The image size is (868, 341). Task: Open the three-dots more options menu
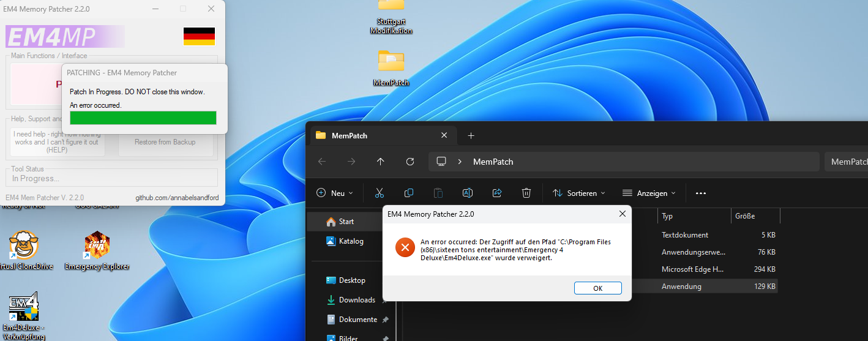point(701,193)
